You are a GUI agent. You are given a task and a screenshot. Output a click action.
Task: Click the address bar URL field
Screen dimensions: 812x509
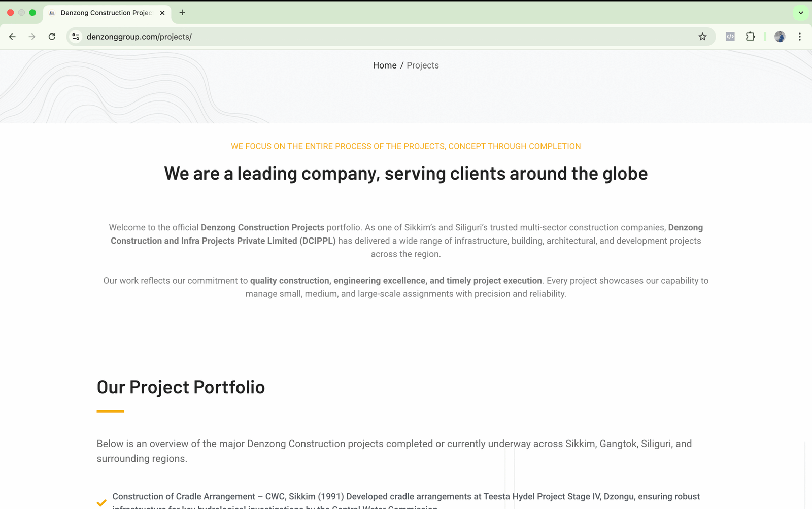[x=355, y=37]
